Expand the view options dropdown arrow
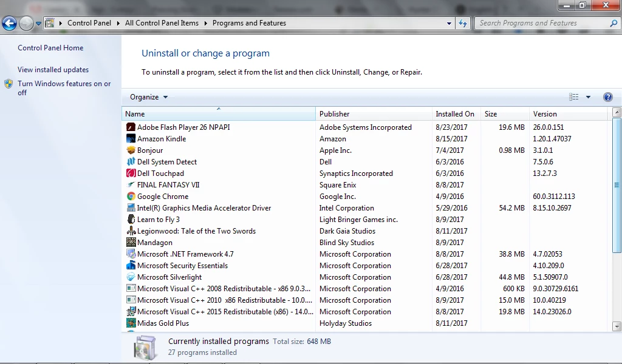 (588, 97)
